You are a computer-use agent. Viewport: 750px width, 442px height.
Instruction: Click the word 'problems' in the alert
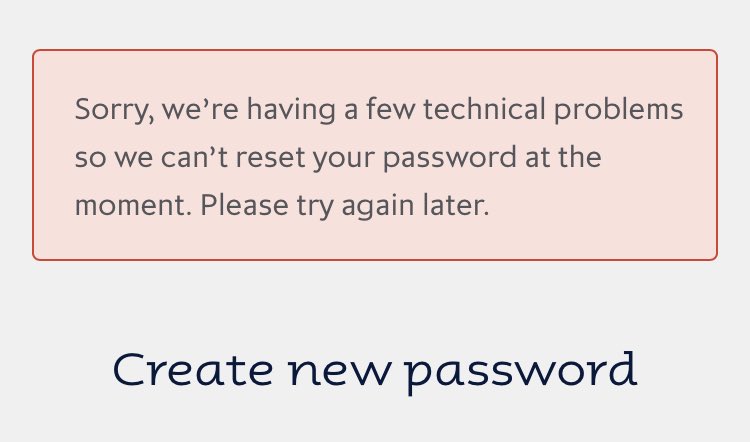pos(618,110)
